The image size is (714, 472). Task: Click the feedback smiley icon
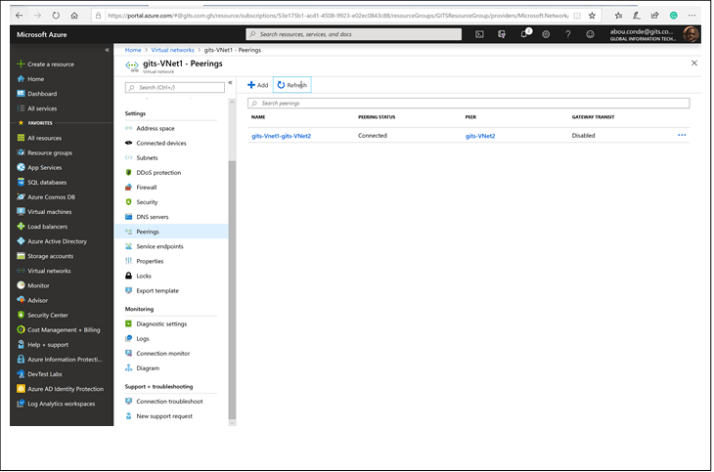[x=590, y=34]
